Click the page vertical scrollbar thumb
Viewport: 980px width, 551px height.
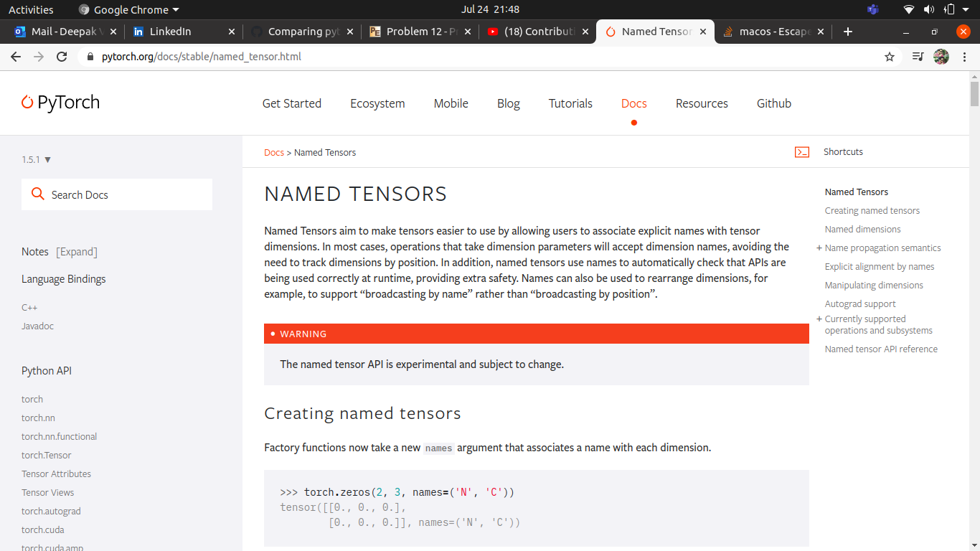[x=974, y=93]
